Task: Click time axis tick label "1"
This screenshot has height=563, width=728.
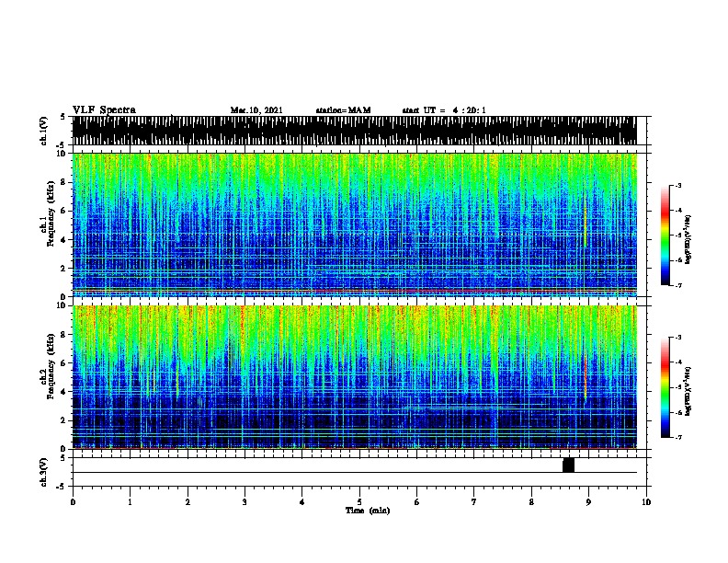Action: tap(130, 502)
